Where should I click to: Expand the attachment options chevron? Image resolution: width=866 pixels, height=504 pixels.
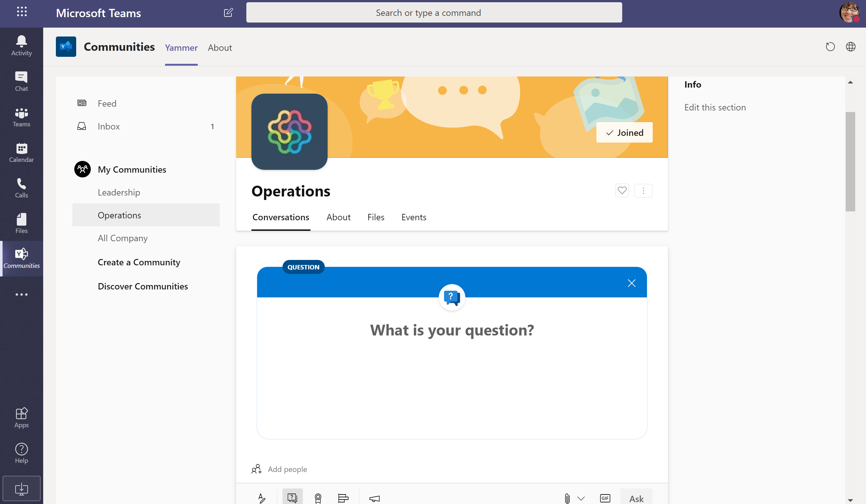point(581,498)
